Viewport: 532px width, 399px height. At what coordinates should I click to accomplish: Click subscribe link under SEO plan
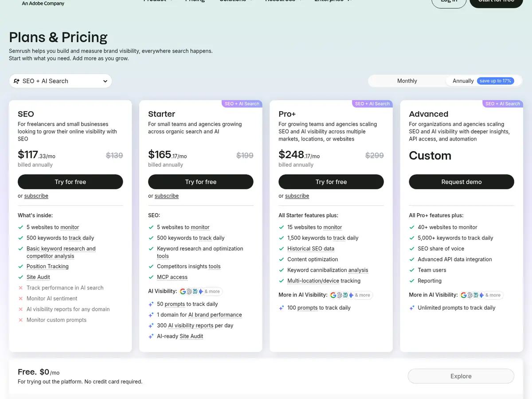coord(36,196)
